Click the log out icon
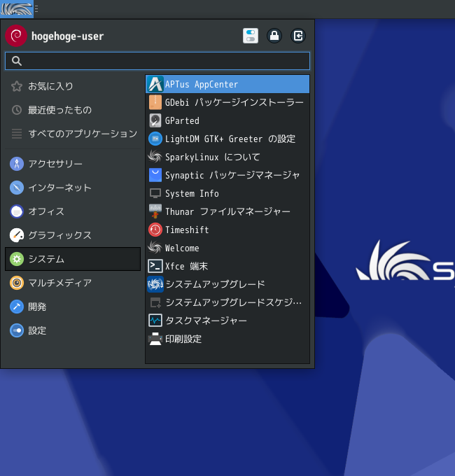This screenshot has height=476, width=455. [298, 36]
